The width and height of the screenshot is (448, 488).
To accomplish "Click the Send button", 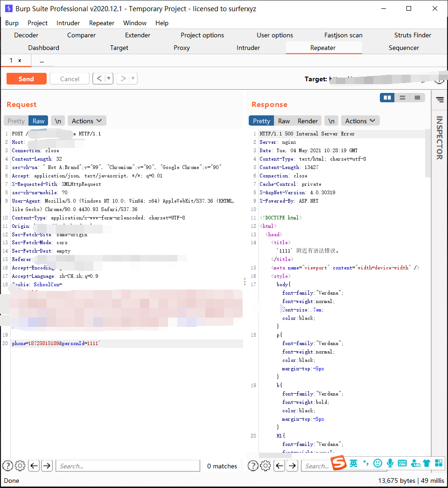I will [x=27, y=79].
